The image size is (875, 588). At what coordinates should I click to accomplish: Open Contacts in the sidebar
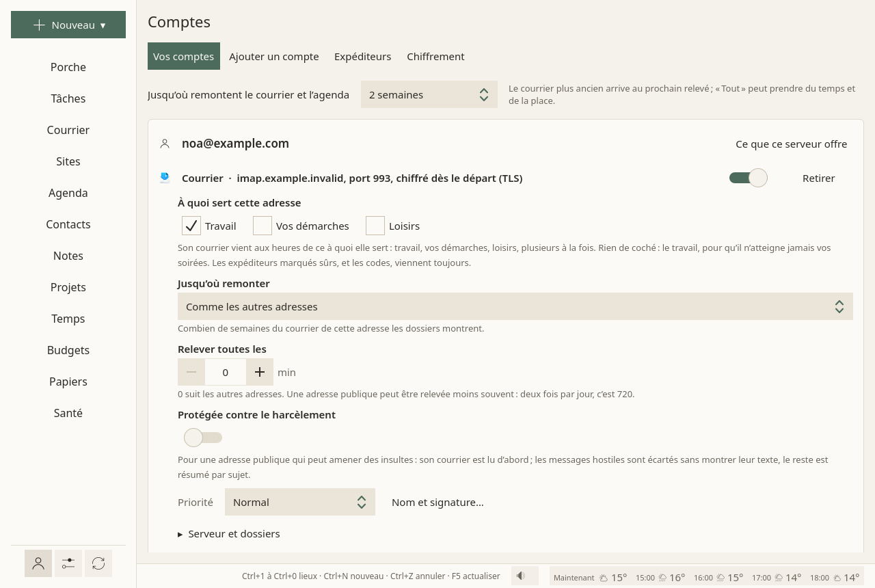coord(68,224)
